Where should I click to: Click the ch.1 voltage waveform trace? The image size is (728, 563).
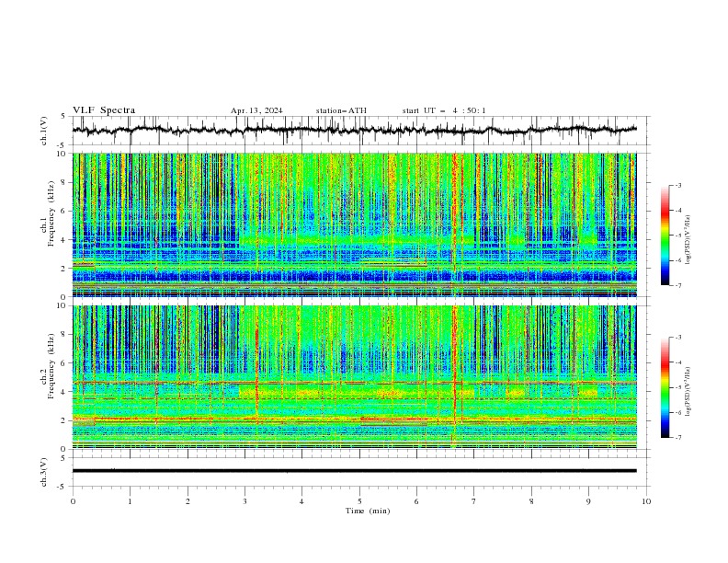point(354,130)
